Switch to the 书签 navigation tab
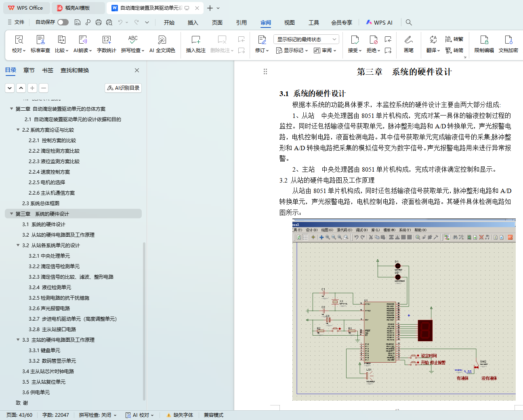The width and height of the screenshot is (523, 420). (48, 70)
